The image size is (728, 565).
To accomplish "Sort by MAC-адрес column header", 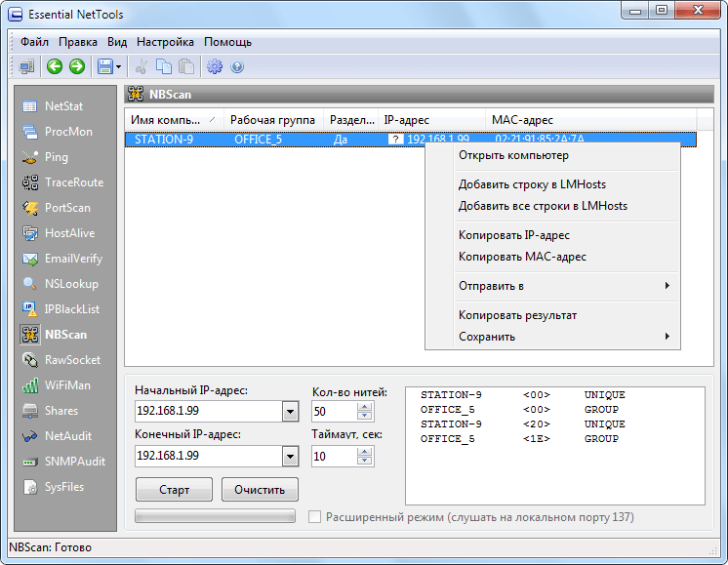I will coord(590,120).
